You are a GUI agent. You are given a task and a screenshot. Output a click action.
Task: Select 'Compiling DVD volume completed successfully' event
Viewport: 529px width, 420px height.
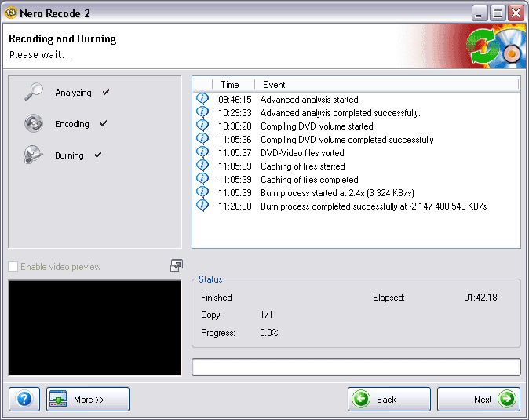pyautogui.click(x=347, y=140)
